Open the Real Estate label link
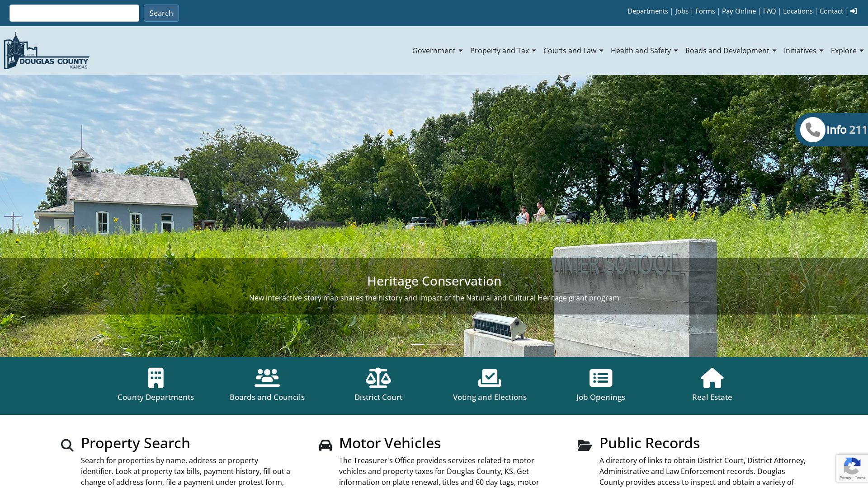 click(x=712, y=397)
